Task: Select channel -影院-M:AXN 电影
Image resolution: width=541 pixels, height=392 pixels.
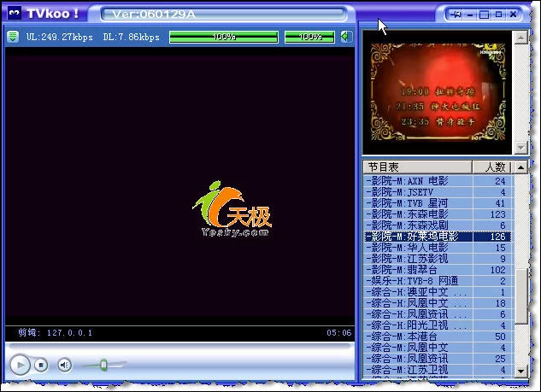Action: (x=438, y=181)
